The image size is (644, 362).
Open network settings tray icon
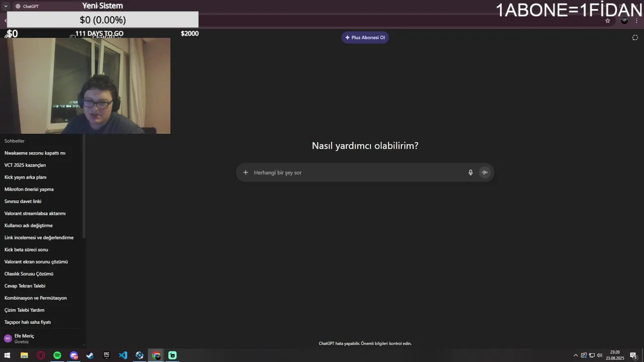pos(592,355)
